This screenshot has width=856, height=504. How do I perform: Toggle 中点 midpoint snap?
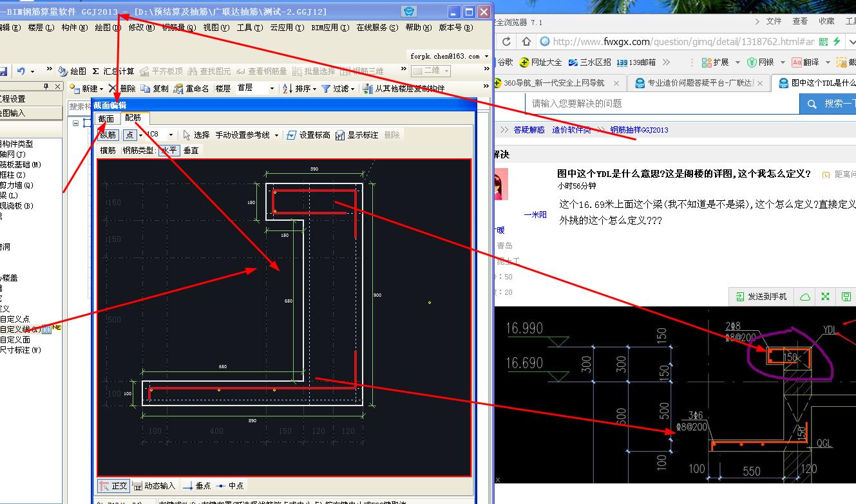point(230,486)
